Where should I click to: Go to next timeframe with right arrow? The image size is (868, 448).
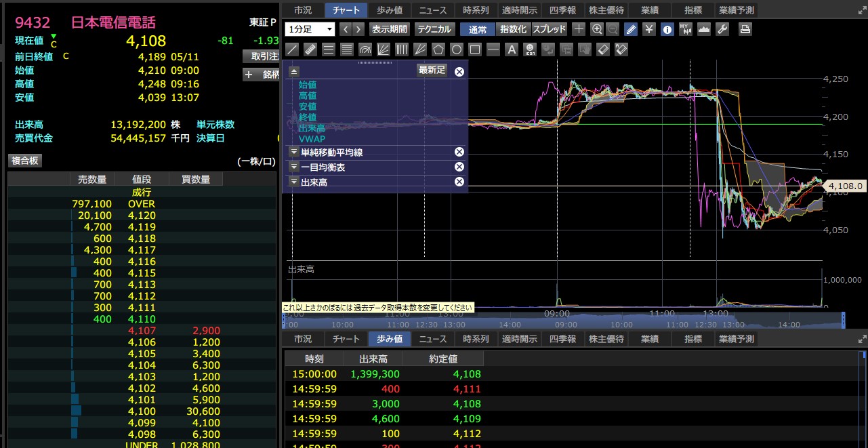point(359,29)
